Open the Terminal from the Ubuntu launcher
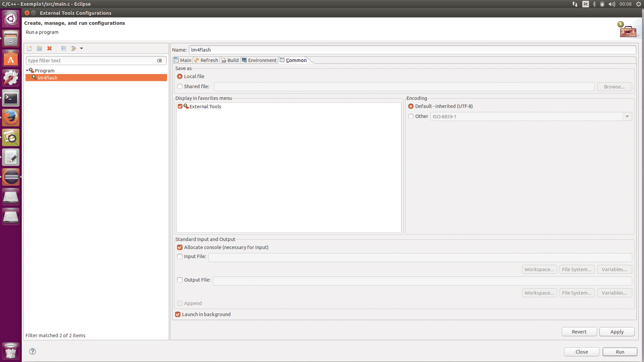The image size is (644, 362). (x=11, y=98)
